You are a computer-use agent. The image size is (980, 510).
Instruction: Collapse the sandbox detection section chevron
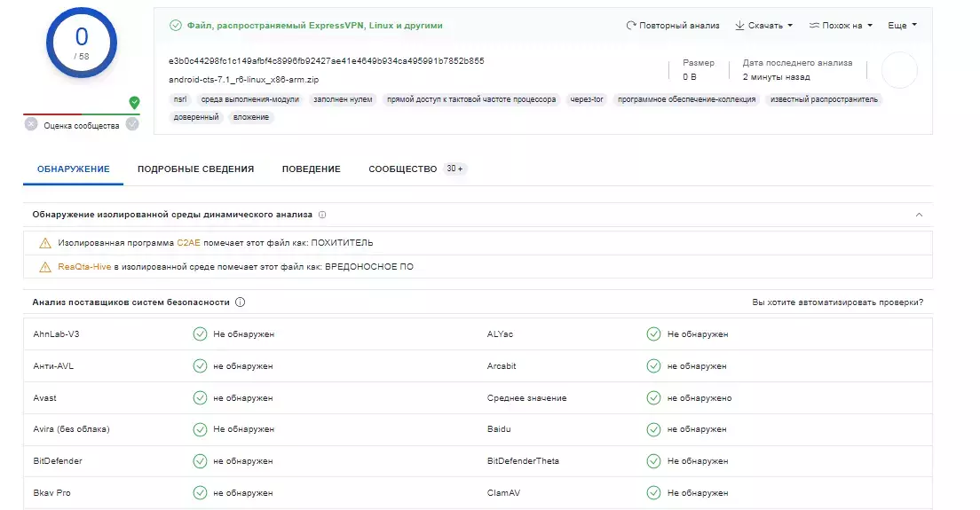tap(919, 215)
